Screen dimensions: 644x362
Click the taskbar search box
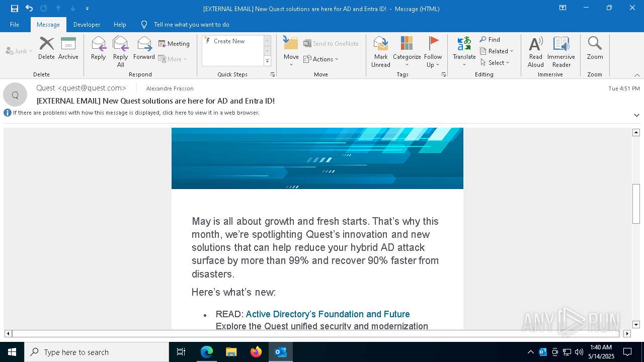(x=97, y=352)
